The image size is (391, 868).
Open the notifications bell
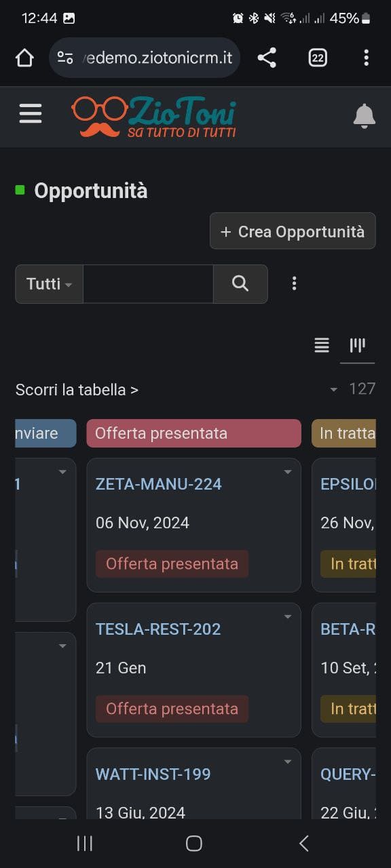(365, 116)
